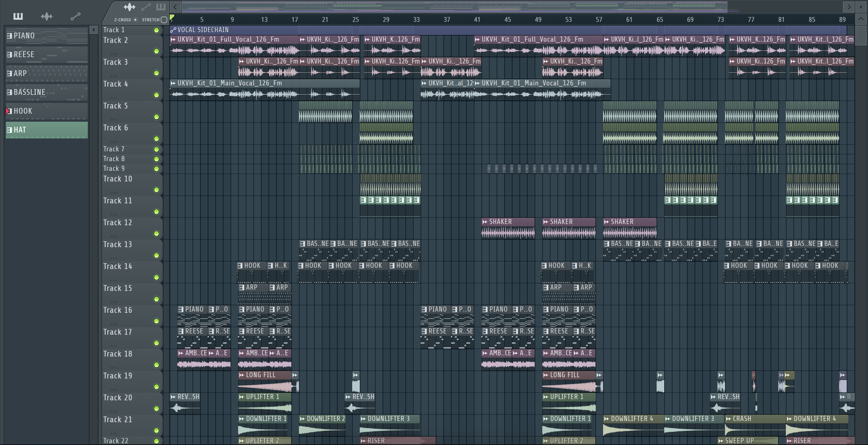Viewport: 868px width, 445px height.
Task: Click the Track 13 name label
Action: [x=118, y=245]
